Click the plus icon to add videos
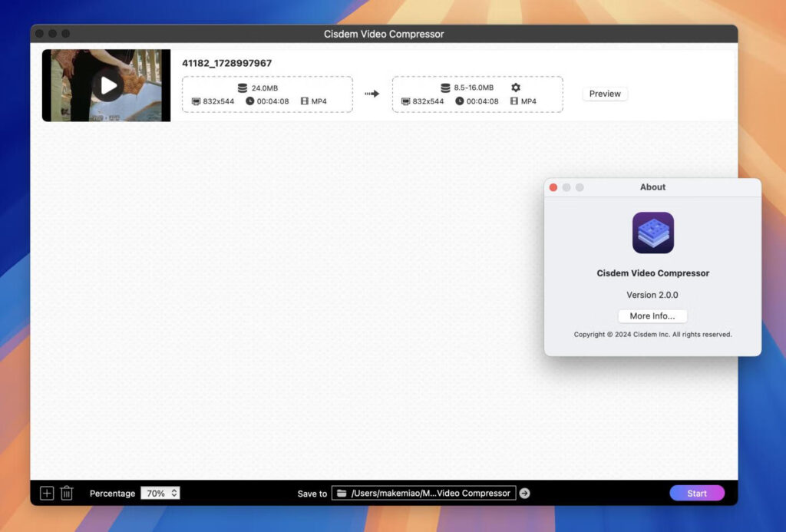This screenshot has width=786, height=532. click(x=48, y=493)
